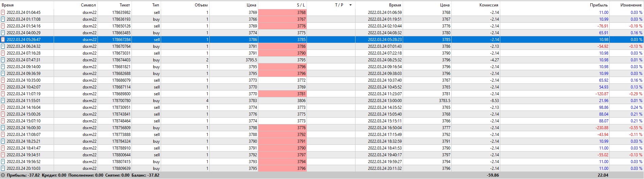Click red S/L cell 3781 for ticket 178689800
The height and width of the screenshot is (179, 644).
[282, 94]
